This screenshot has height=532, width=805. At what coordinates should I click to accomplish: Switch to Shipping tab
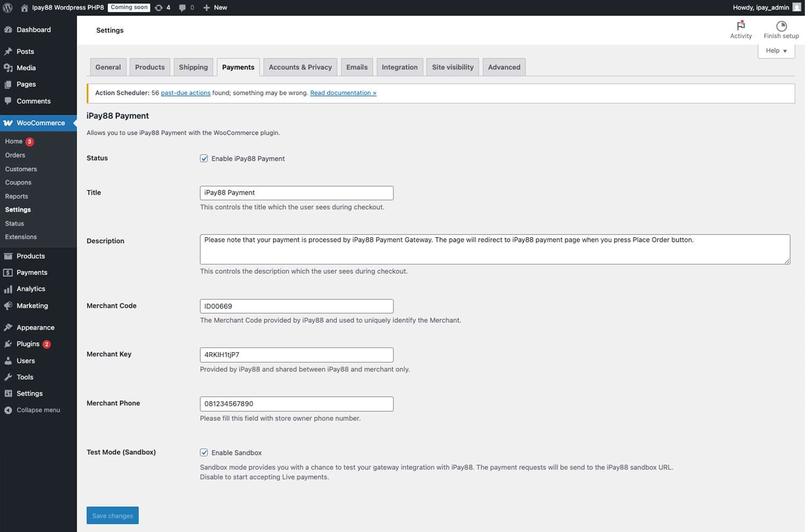tap(193, 67)
